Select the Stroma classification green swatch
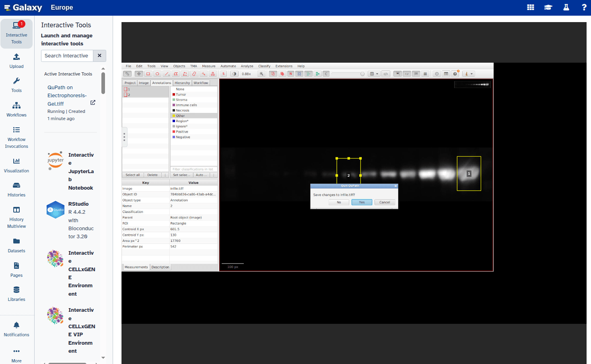Viewport: 591px width, 364px height. [174, 100]
